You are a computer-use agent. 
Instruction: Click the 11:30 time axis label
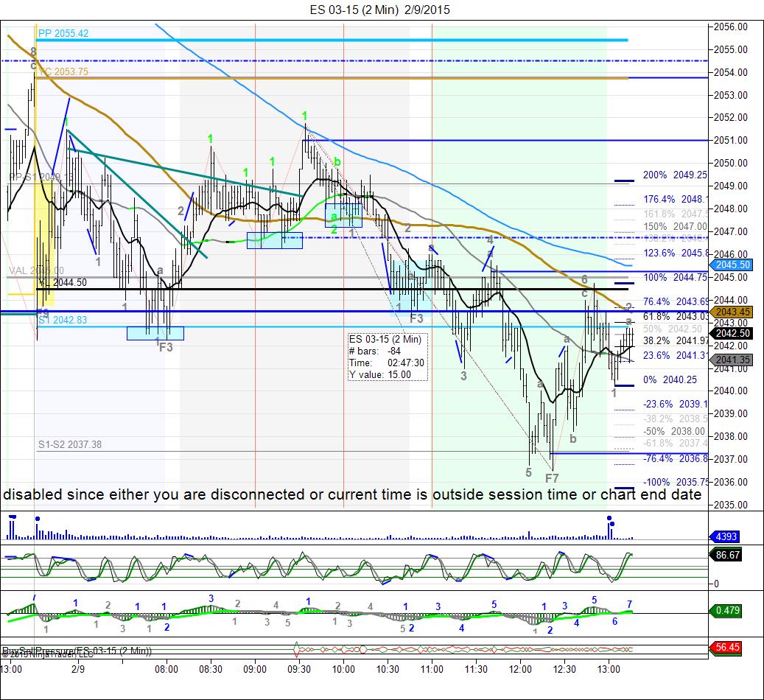(x=476, y=669)
